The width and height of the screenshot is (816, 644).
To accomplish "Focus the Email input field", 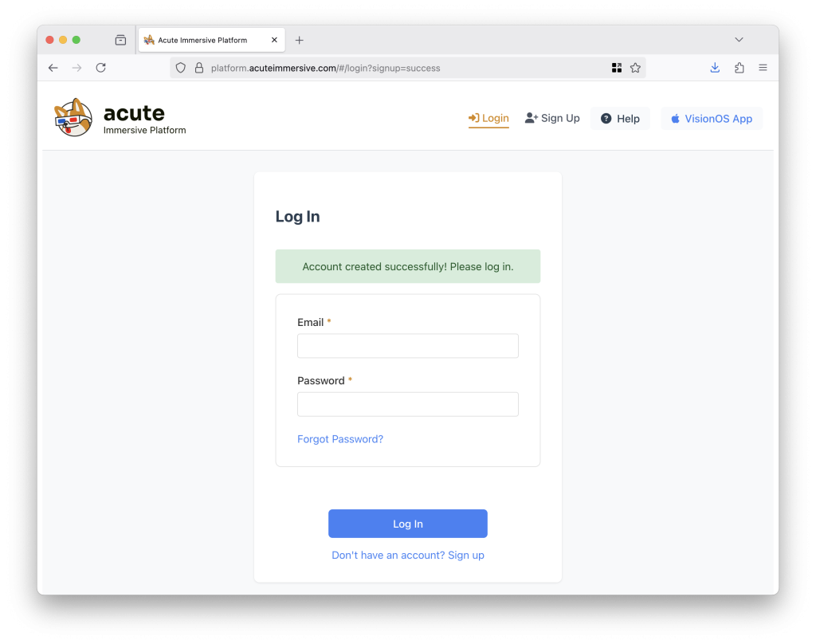I will click(408, 346).
